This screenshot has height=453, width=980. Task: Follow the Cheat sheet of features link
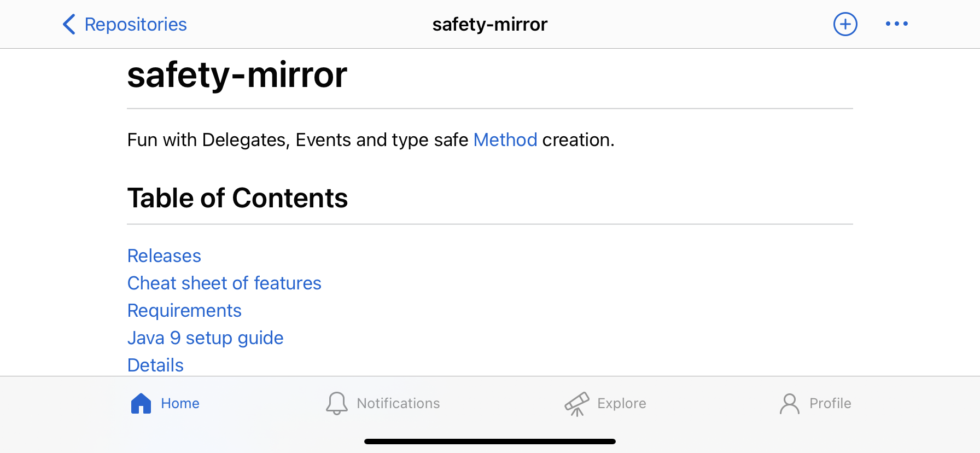(224, 283)
